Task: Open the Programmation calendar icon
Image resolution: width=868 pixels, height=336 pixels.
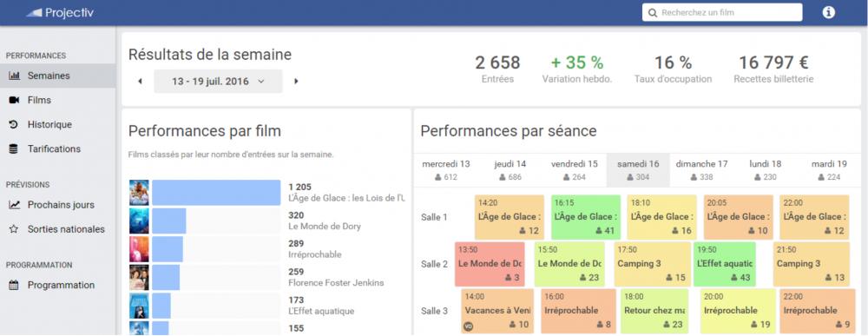Action: click(x=15, y=285)
